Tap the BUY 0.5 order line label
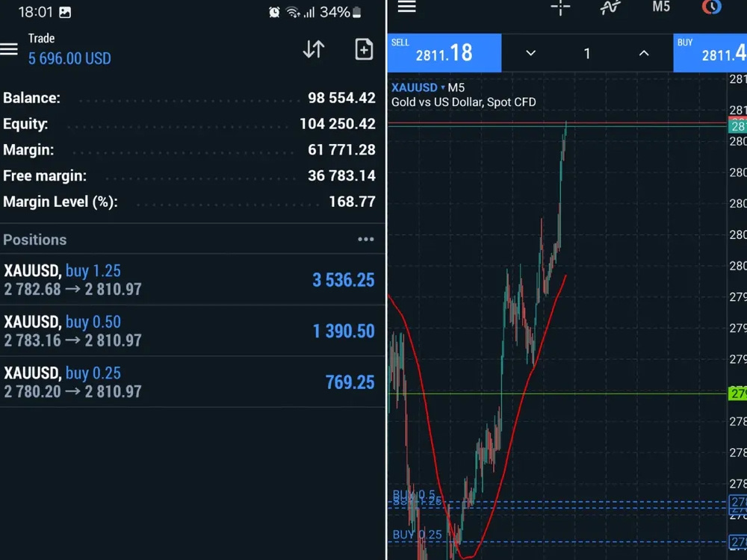Viewport: 747px width, 560px height. coord(414,495)
